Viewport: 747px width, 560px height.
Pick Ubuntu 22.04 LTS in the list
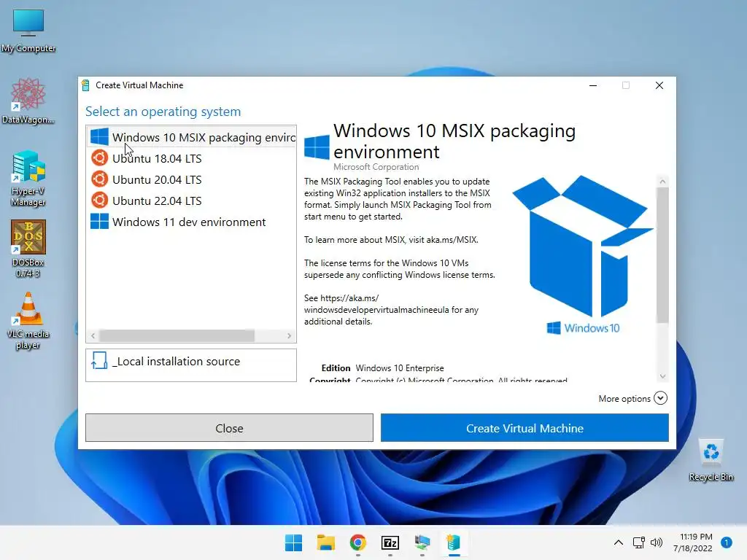pyautogui.click(x=191, y=201)
